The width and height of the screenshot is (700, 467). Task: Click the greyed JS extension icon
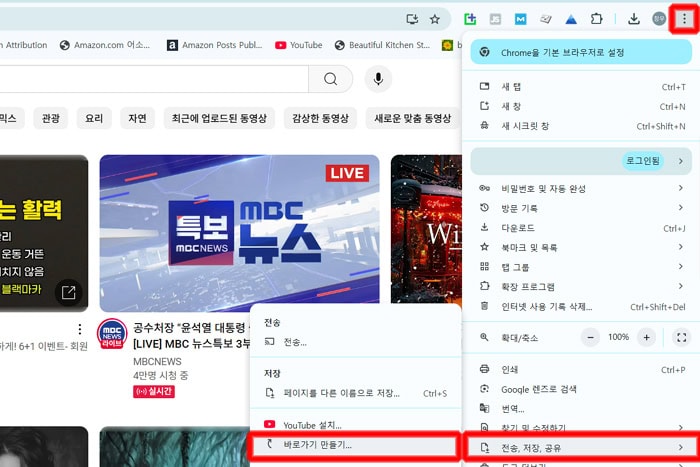495,19
